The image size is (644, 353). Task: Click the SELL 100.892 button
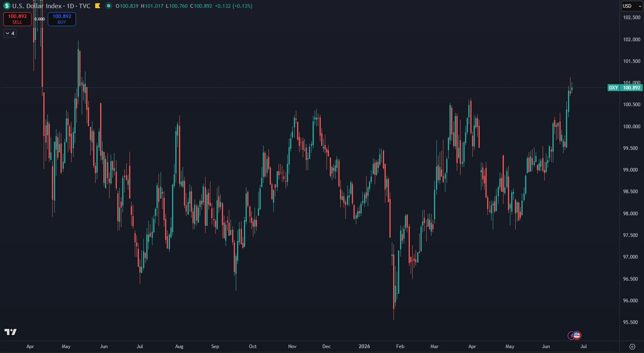point(17,19)
